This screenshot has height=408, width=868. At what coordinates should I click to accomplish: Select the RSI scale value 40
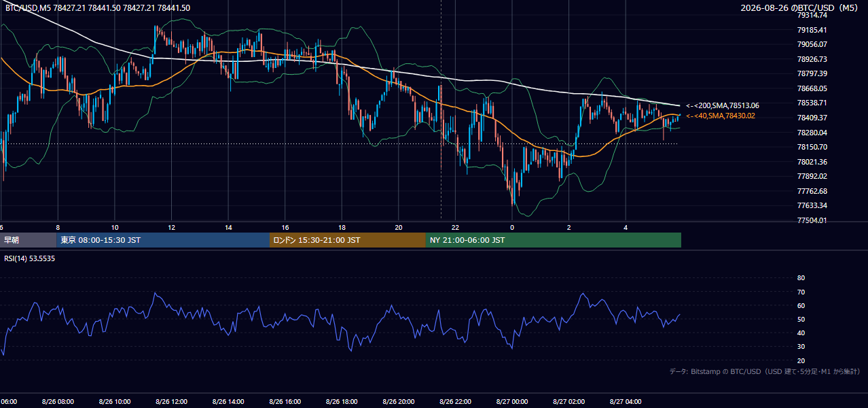tap(801, 333)
